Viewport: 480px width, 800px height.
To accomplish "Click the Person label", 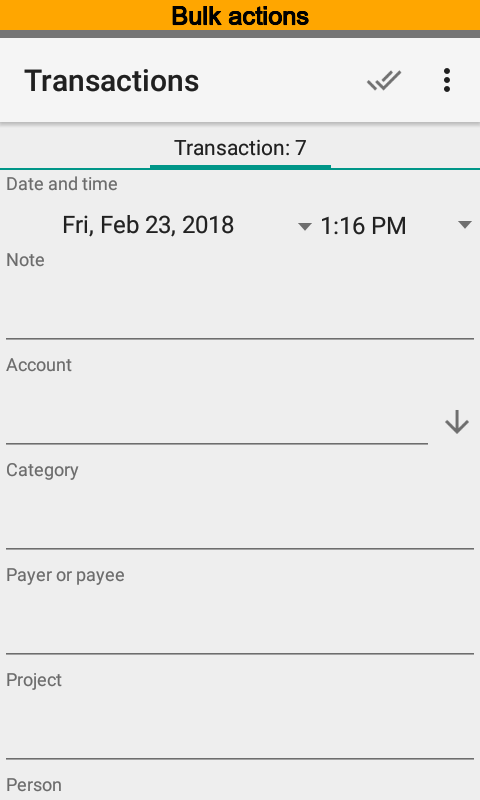I will (x=34, y=785).
